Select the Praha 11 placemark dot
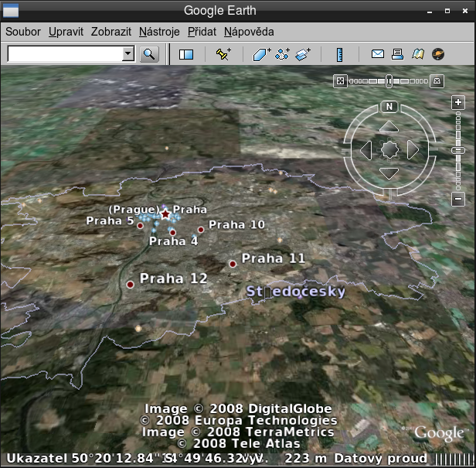This screenshot has height=468, width=476. 233,264
